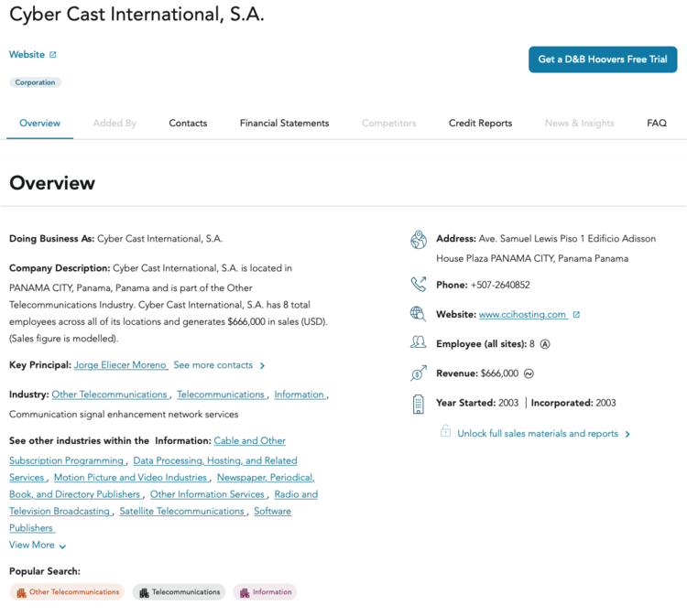This screenshot has width=687, height=616.
Task: Click the phone icon beside the Phone number
Action: pyautogui.click(x=419, y=285)
